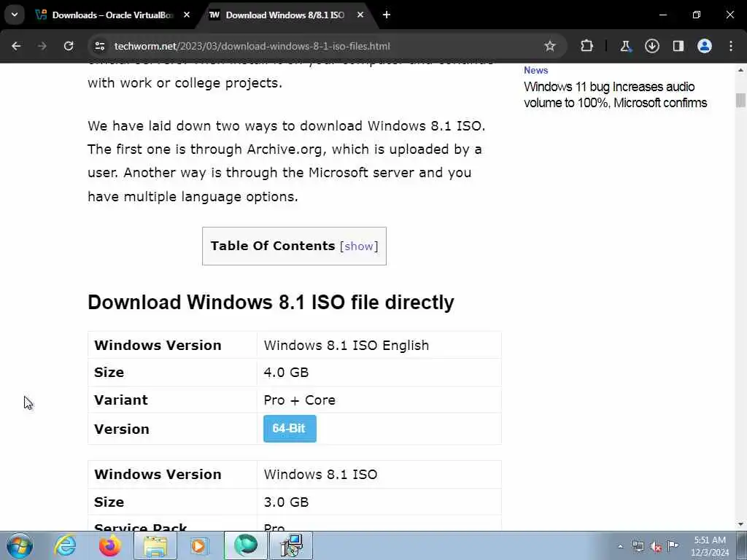The width and height of the screenshot is (747, 560).
Task: Select the Download Windows 8/8.1 ISO tab
Action: click(285, 15)
